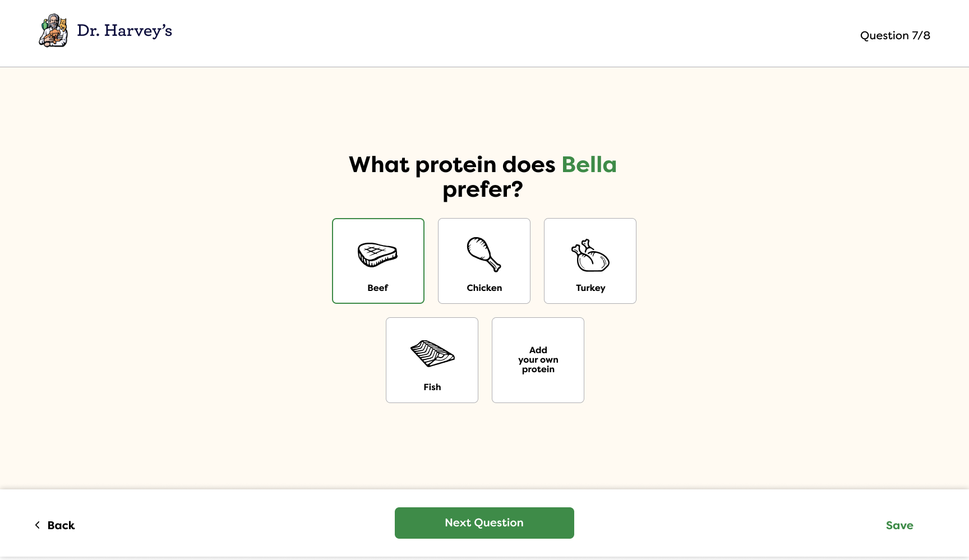This screenshot has width=969, height=560.
Task: Choose Add your own protein option
Action: [x=538, y=360]
